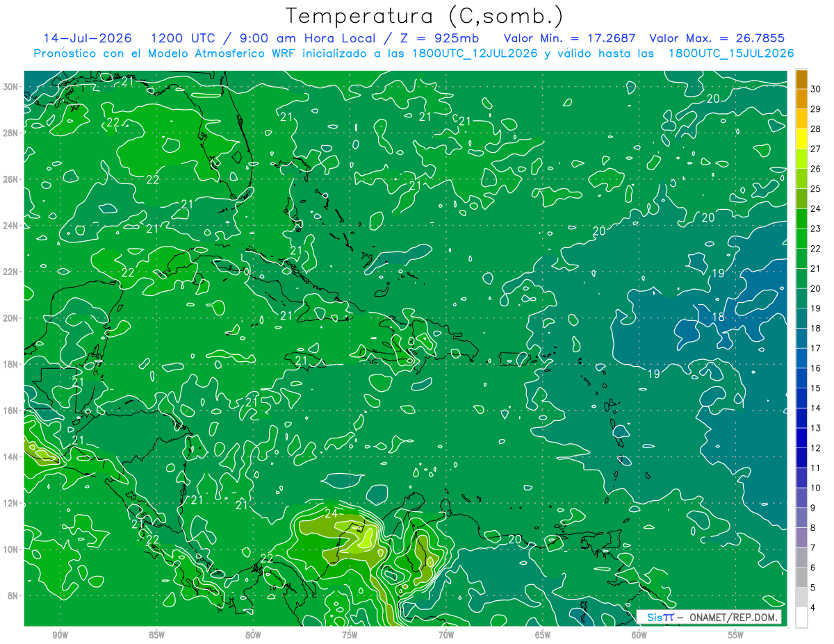
Task: Click the "24N" latitude axis label
Action: pyautogui.click(x=10, y=226)
